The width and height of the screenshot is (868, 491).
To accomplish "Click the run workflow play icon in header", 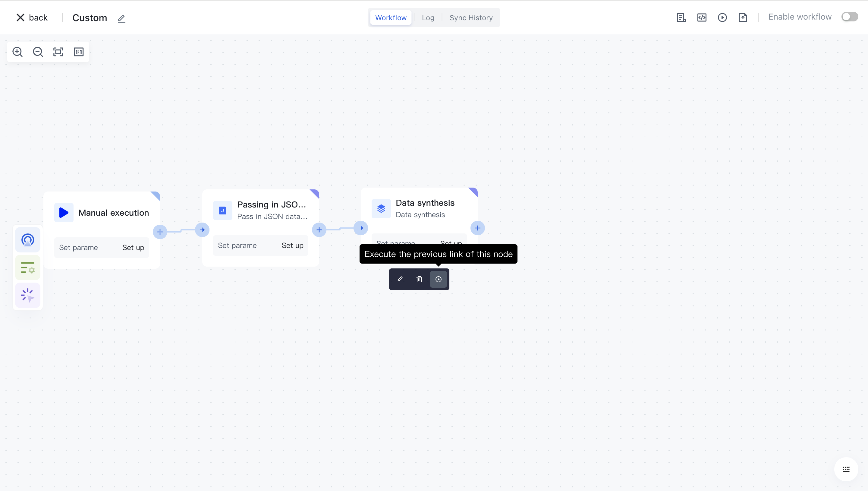I will pyautogui.click(x=722, y=17).
